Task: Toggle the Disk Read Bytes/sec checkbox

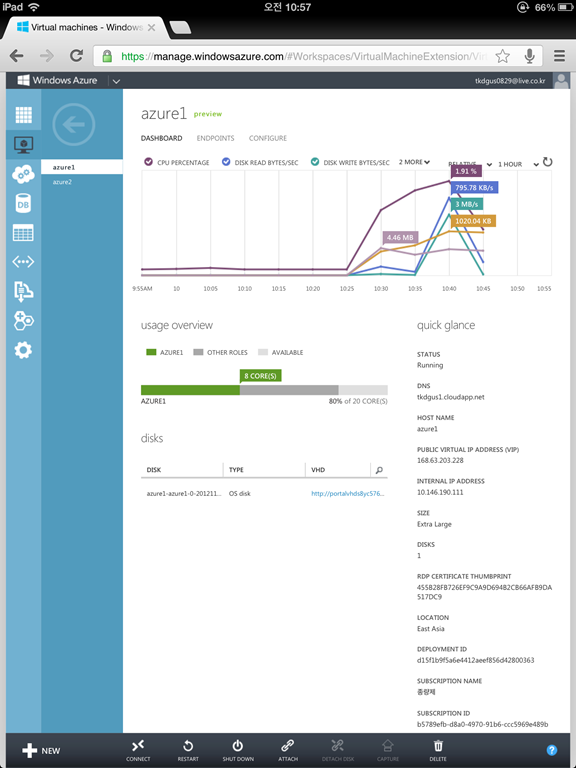Action: click(226, 162)
